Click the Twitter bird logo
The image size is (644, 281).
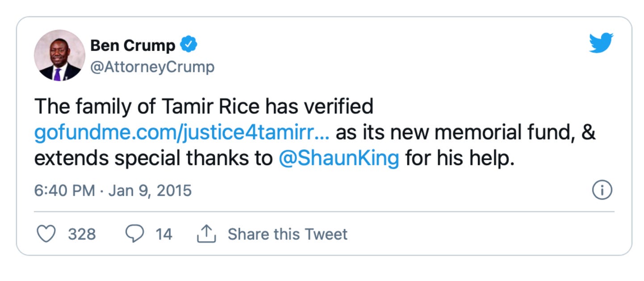click(x=601, y=43)
